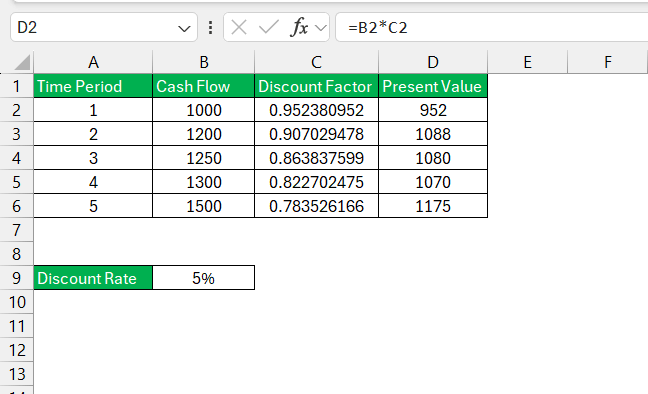Select discount factor cell 0.863837599
The height and width of the screenshot is (394, 648).
pyautogui.click(x=316, y=158)
